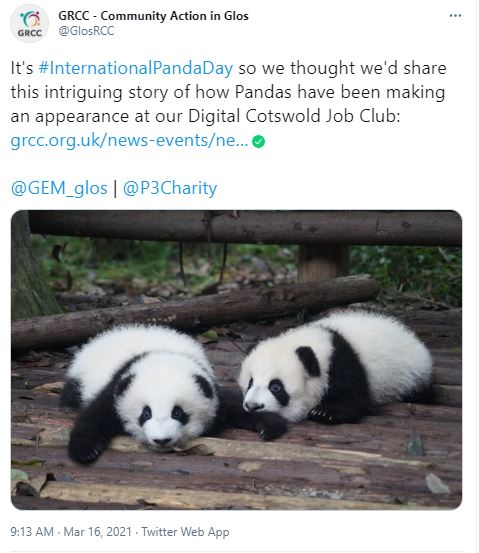Click the Mar 16, 2021 date
The height and width of the screenshot is (553, 479).
(97, 531)
